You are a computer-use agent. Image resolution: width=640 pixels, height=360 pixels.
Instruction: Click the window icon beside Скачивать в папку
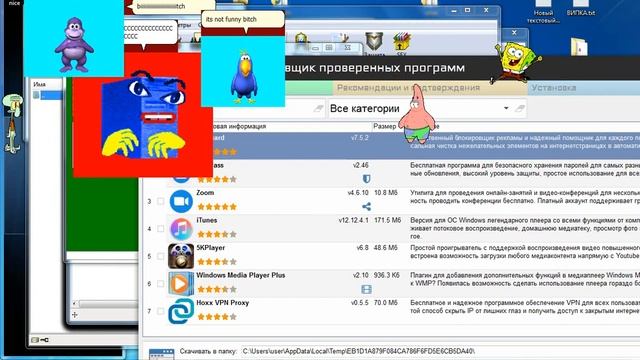(162, 354)
